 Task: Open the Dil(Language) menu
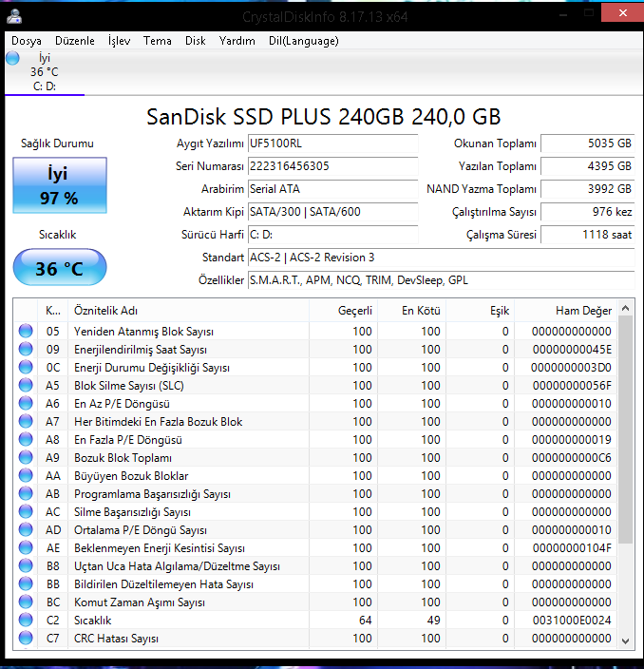[304, 41]
